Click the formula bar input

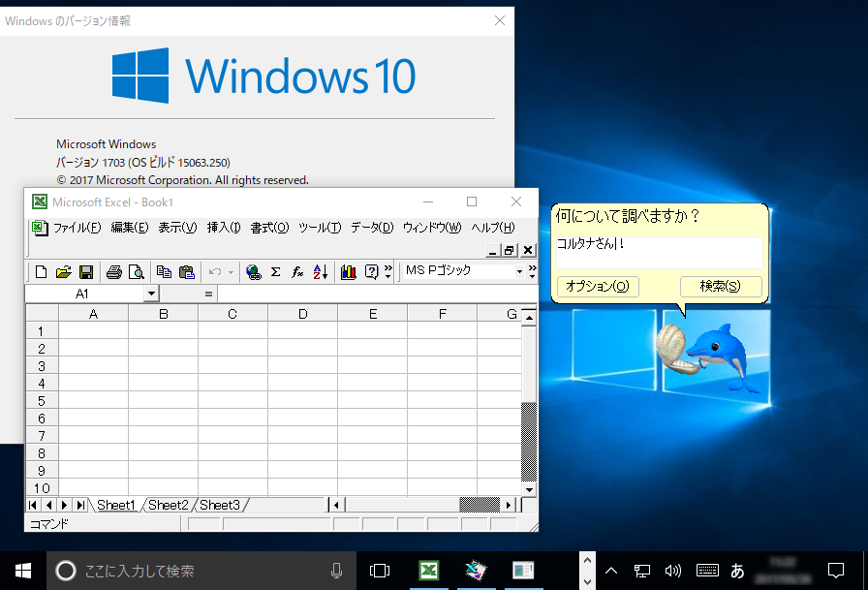click(377, 294)
